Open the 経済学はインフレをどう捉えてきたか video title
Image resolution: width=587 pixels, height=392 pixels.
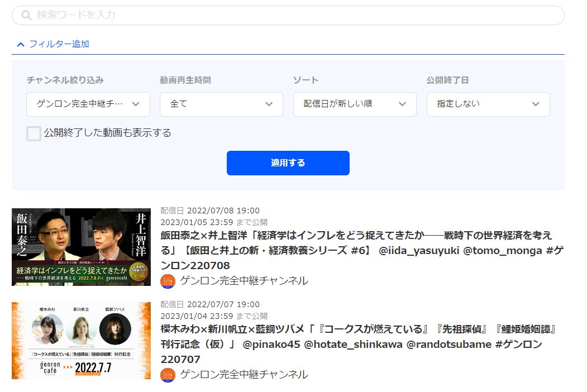(362, 251)
